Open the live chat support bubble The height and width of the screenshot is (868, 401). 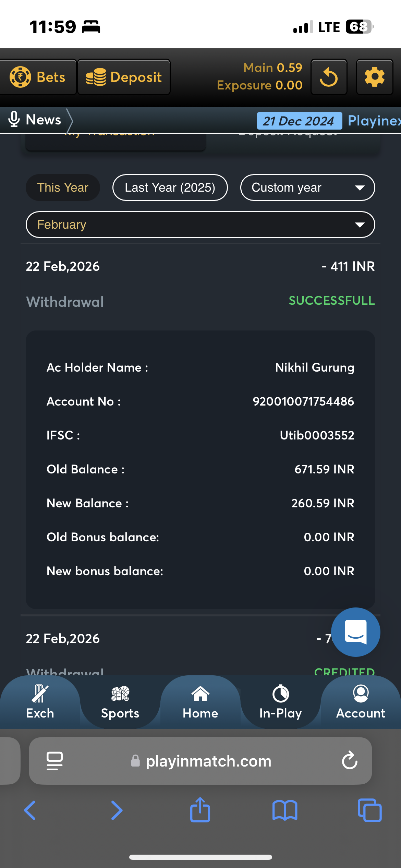point(355,632)
